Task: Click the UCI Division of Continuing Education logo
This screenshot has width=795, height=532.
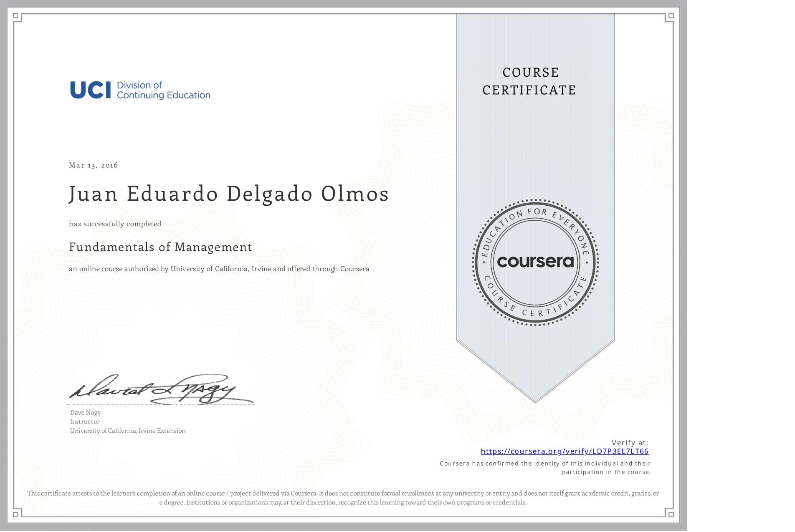Action: [x=140, y=90]
